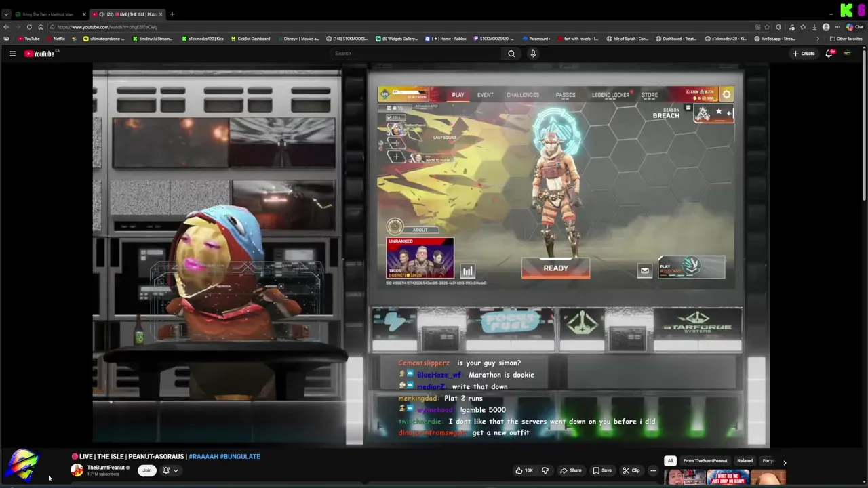Screen dimensions: 868x488
Task: Select the Related filter chip
Action: [745, 461]
